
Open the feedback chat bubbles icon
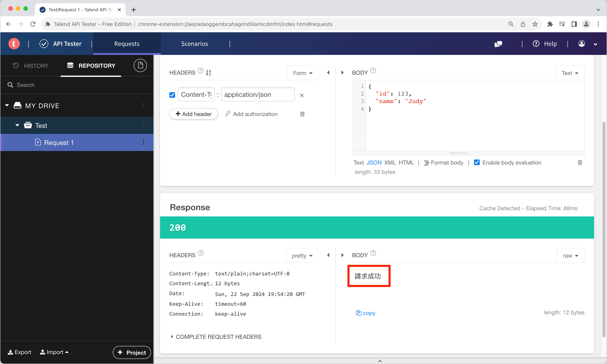498,44
